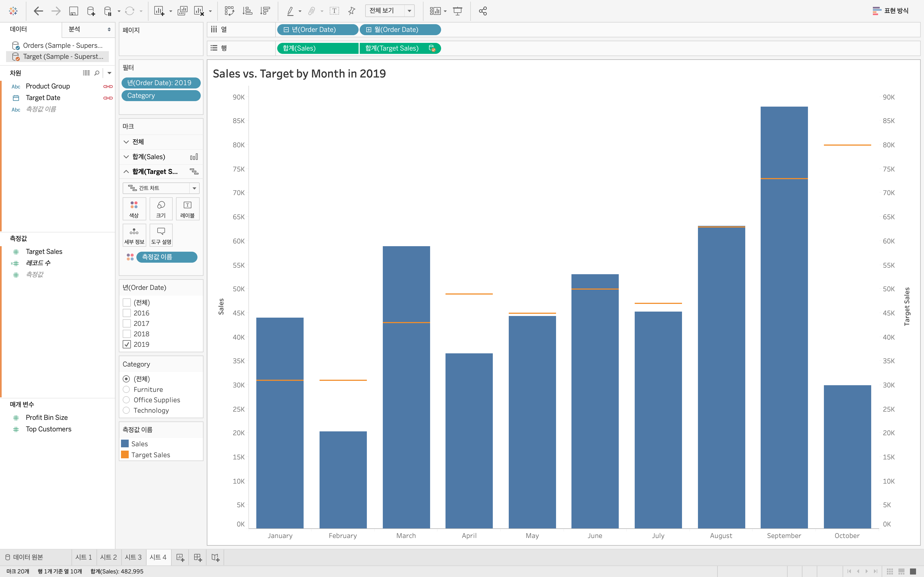Select the Orders data source

click(x=62, y=45)
